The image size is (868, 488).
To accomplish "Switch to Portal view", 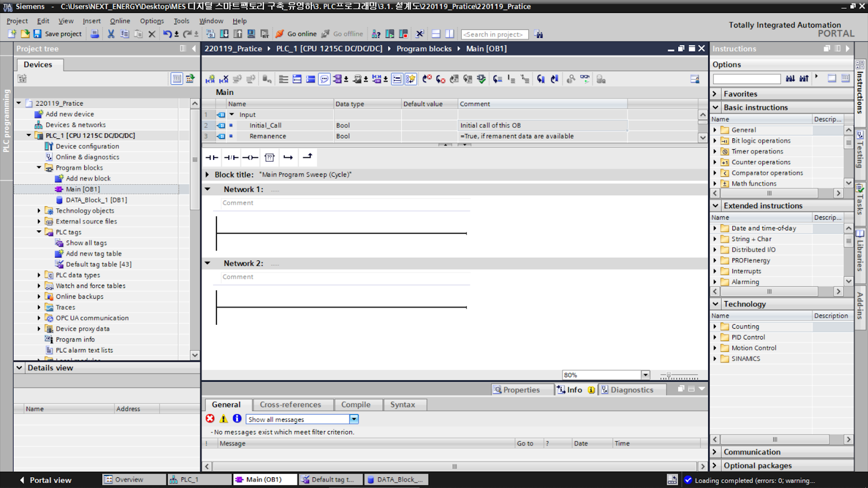I will coord(46,480).
